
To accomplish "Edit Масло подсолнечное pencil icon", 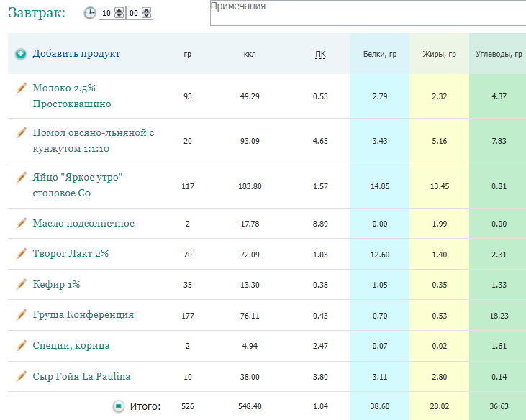I will [x=21, y=223].
